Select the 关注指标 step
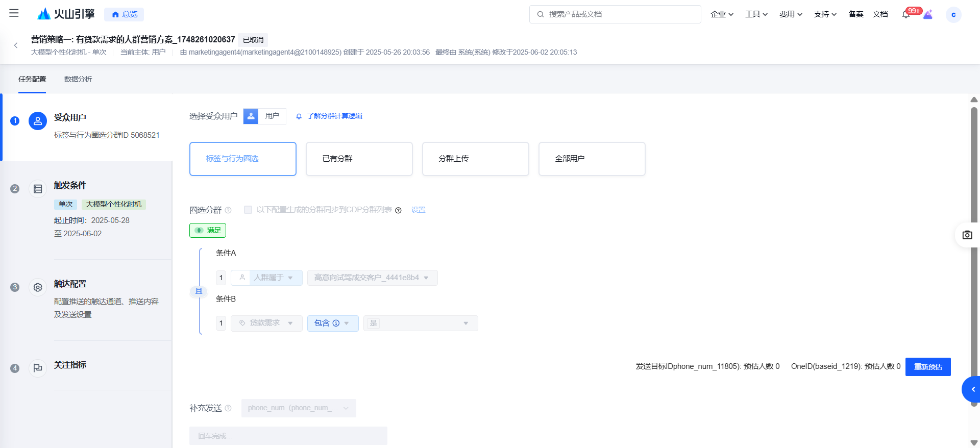Viewport: 980px width, 448px height. pyautogui.click(x=87, y=366)
